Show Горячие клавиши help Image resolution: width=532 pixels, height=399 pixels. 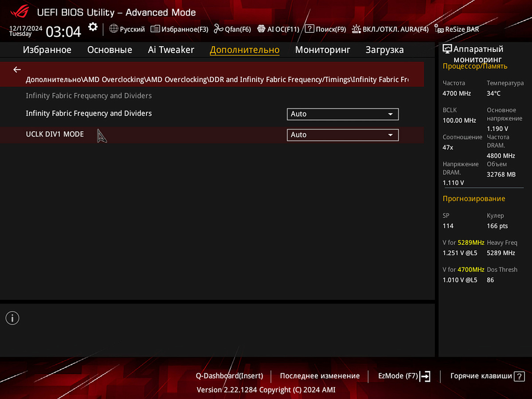pos(487,376)
